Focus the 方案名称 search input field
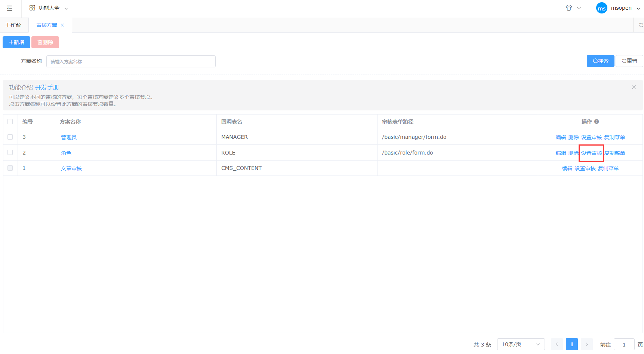The width and height of the screenshot is (644, 354). click(131, 61)
